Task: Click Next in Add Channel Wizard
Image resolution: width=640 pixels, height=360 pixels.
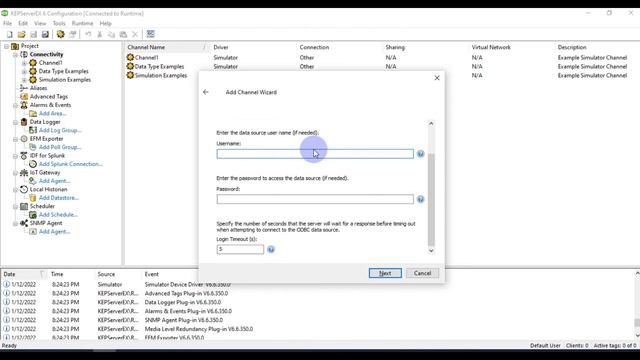Action: [385, 273]
